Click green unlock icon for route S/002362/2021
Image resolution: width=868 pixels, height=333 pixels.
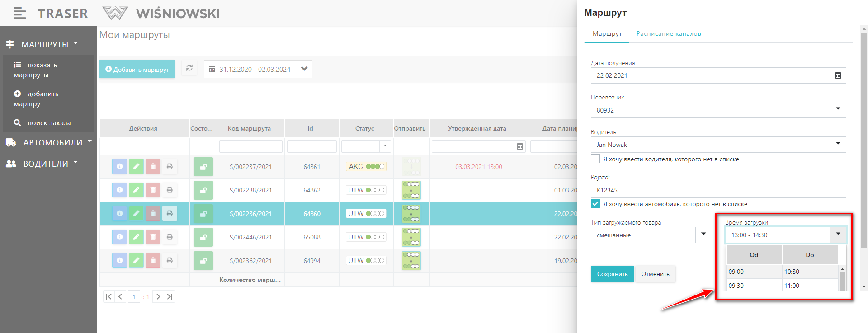click(x=203, y=261)
